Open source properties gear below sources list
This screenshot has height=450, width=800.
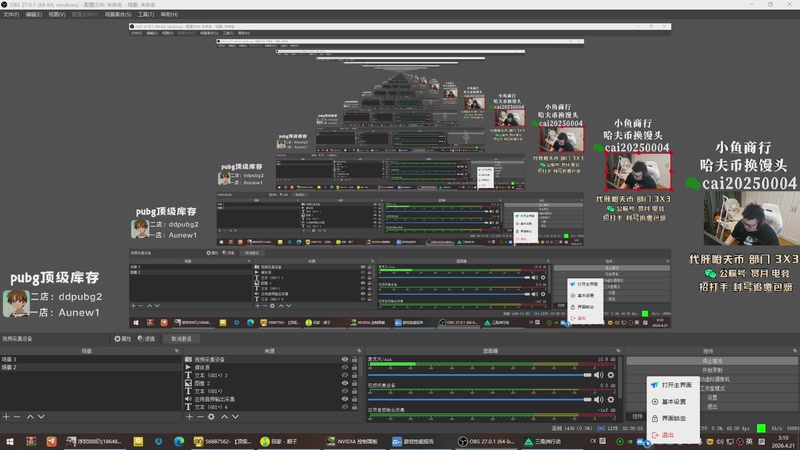211,417
